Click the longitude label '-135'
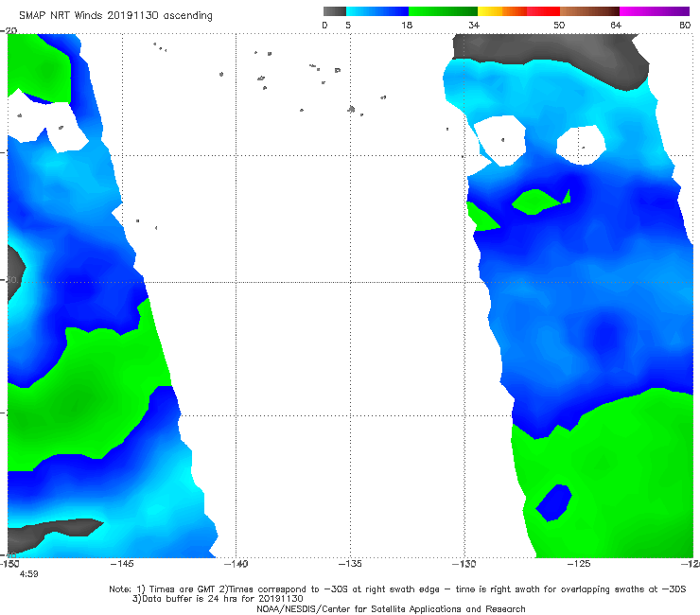The image size is (700, 615). (350, 564)
